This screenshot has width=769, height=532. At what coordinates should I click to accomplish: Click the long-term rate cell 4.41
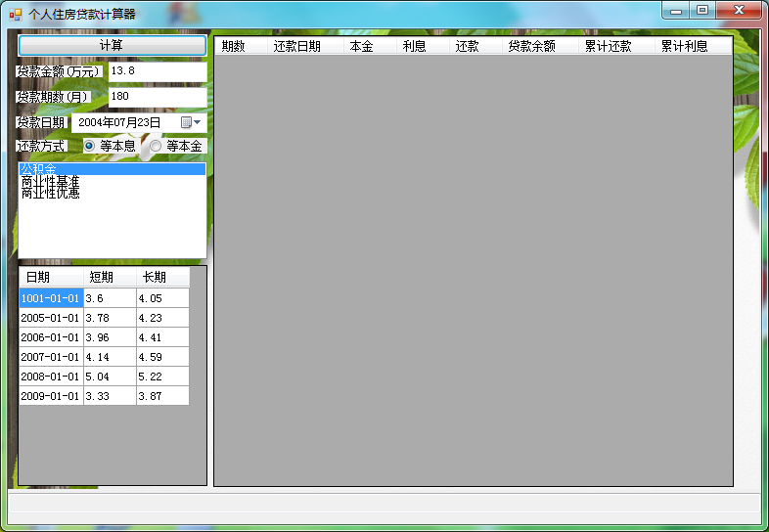coord(162,337)
